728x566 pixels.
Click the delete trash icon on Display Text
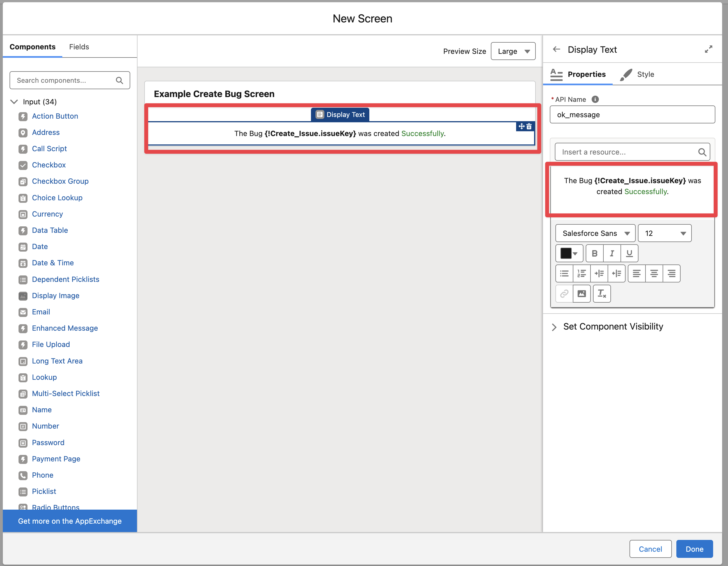[x=529, y=126]
